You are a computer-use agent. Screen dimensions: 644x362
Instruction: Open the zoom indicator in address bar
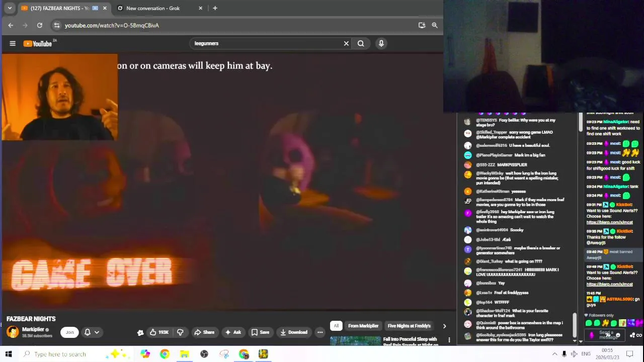click(435, 25)
